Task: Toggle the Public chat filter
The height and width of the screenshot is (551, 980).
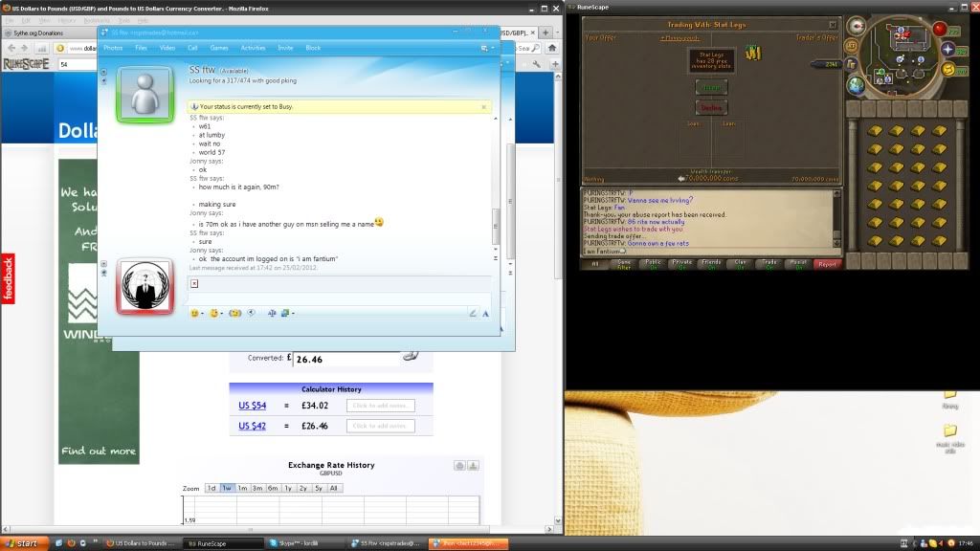Action: [x=653, y=264]
